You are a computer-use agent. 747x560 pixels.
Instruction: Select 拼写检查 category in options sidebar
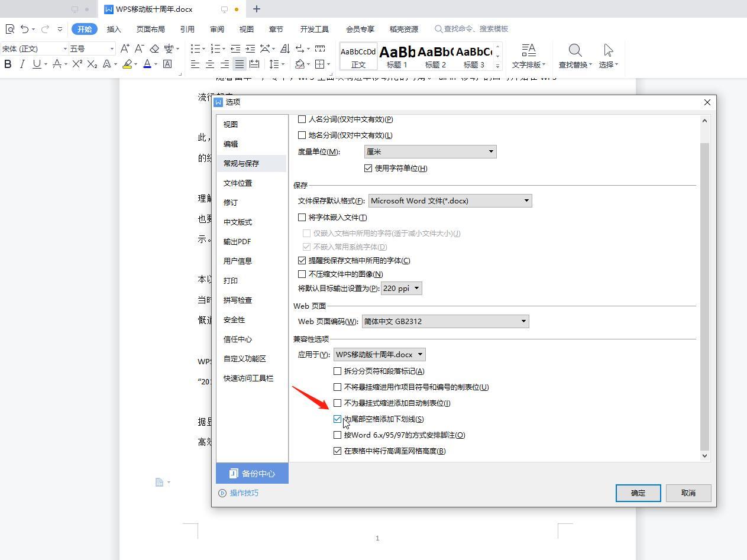pyautogui.click(x=251, y=300)
